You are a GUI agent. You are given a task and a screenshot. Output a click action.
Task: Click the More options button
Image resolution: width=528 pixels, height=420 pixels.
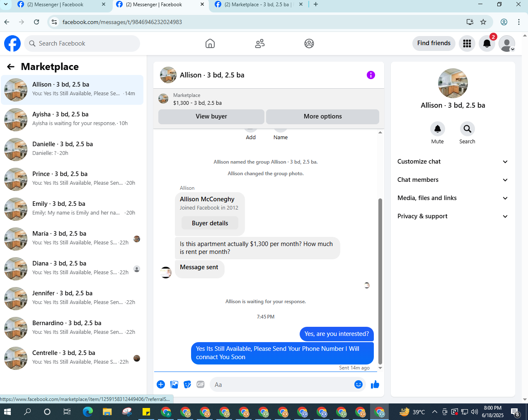coord(323,116)
